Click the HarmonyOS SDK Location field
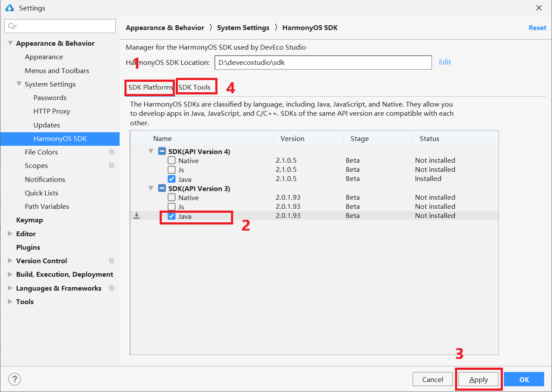552x392 pixels. [x=323, y=62]
